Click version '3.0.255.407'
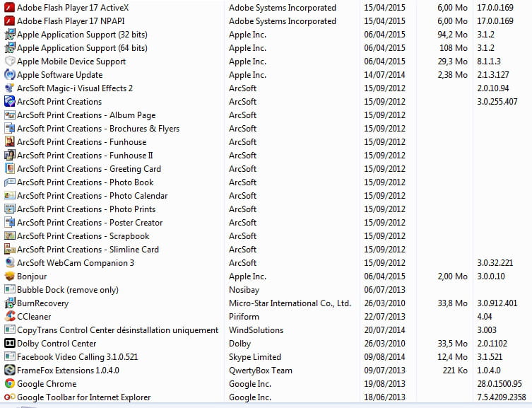Viewport: 532px width, 408px height. (x=497, y=102)
